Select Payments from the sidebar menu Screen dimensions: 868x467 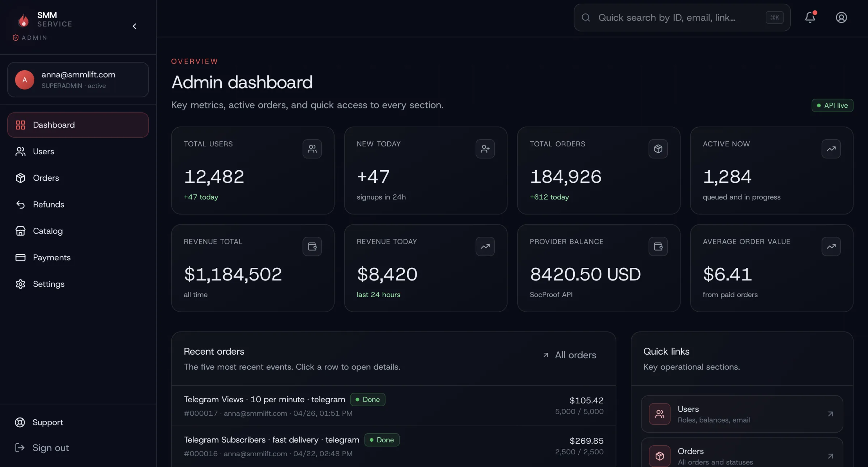coord(51,257)
